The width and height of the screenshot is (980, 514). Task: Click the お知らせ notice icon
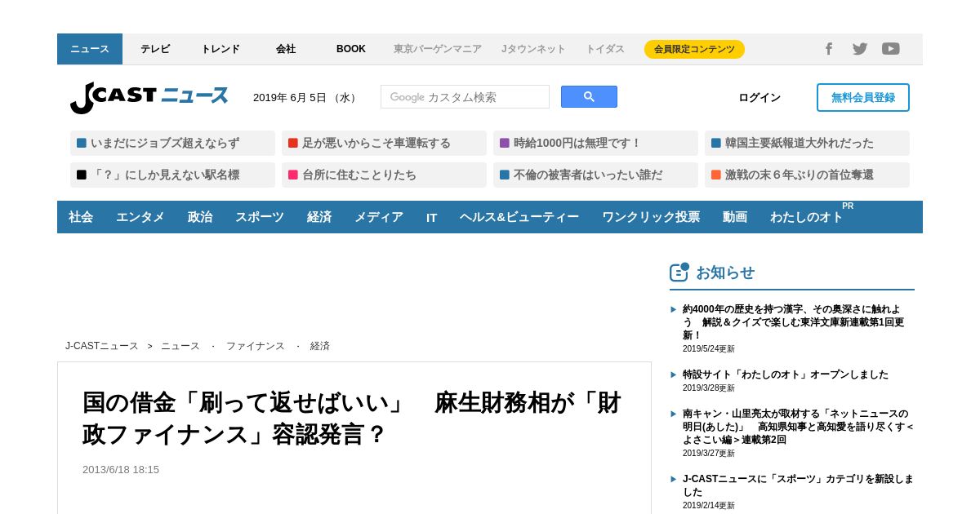coord(679,273)
